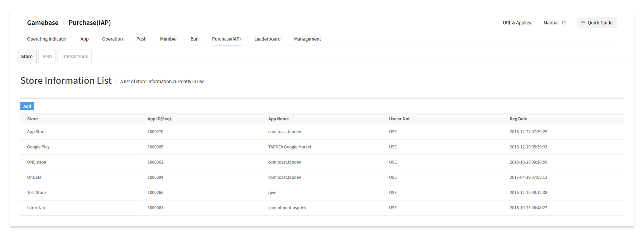This screenshot has height=236, width=644.
Task: Click com.toast.tapdev in the ONE stroe row
Action: tap(284, 162)
